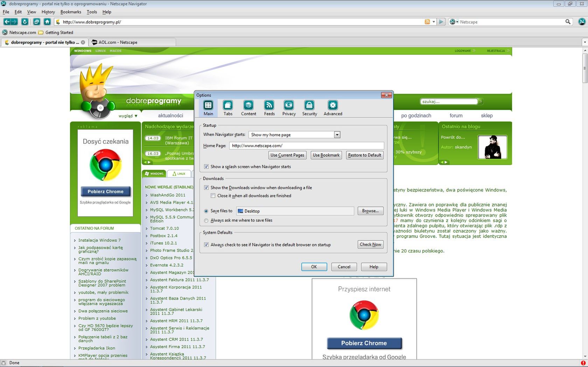Click the page vertical scrollbar thumb
This screenshot has width=588, height=367.
(585, 68)
